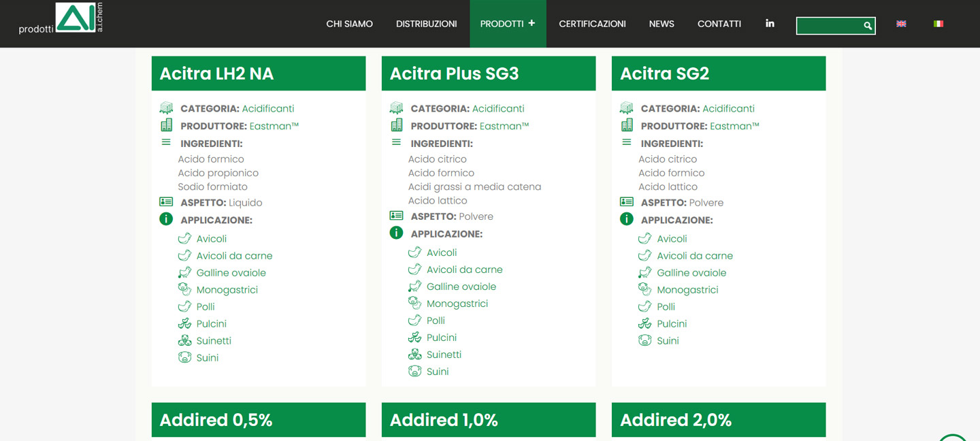This screenshot has width=980, height=441.
Task: Click Suini pig icon in Acitra LH2 NA
Action: (x=184, y=357)
